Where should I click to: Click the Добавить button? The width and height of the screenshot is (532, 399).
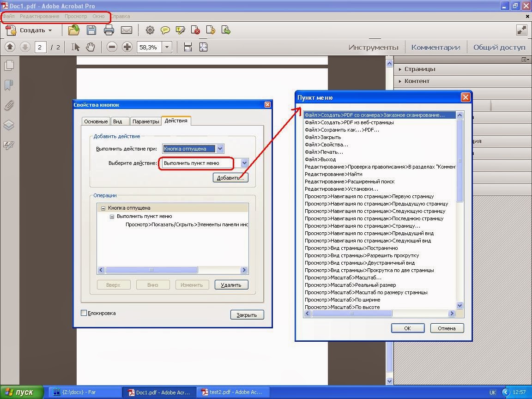[x=231, y=178]
